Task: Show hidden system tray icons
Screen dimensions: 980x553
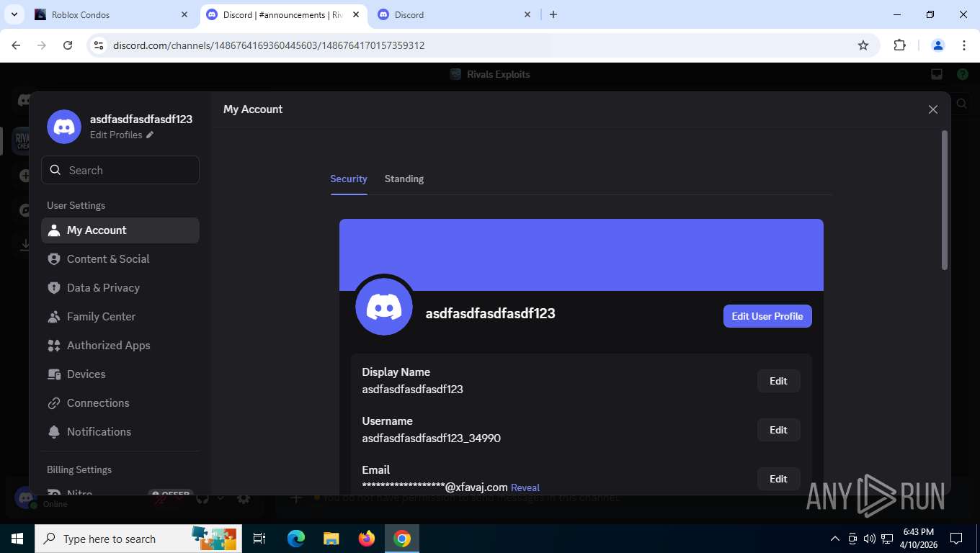Action: [x=835, y=539]
